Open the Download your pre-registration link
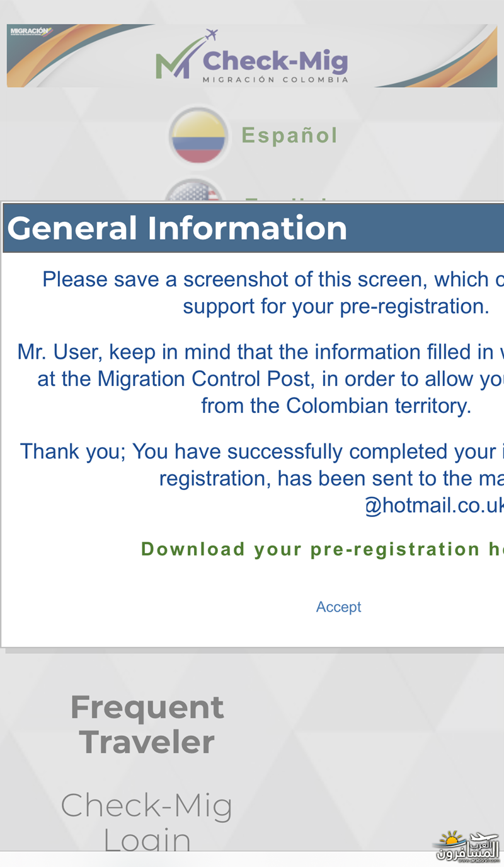Image resolution: width=504 pixels, height=867 pixels. (x=322, y=549)
